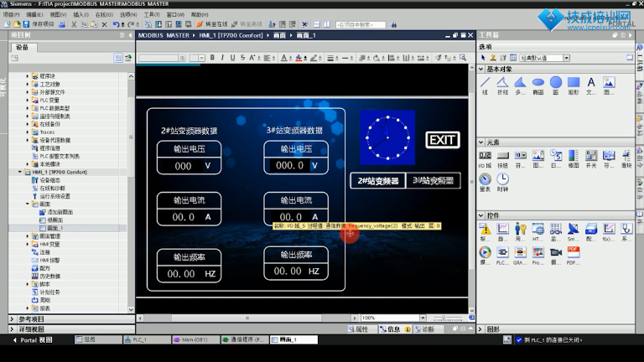Expand the Traces tree node
The image size is (644, 362).
pyautogui.click(x=28, y=132)
